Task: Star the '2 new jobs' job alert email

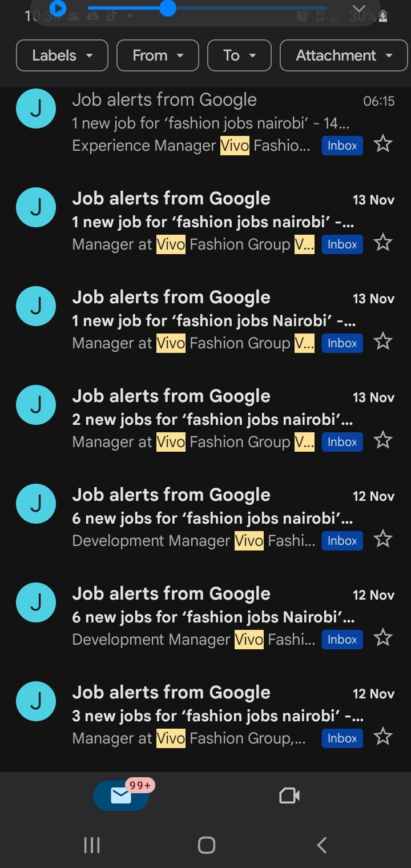Action: point(382,440)
